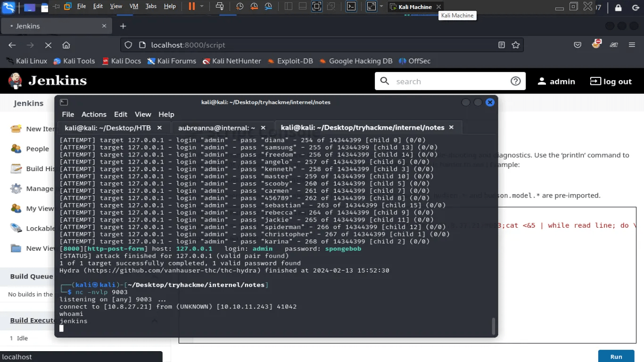This screenshot has height=362, width=644.
Task: Toggle reader view in the address bar
Action: click(502, 45)
